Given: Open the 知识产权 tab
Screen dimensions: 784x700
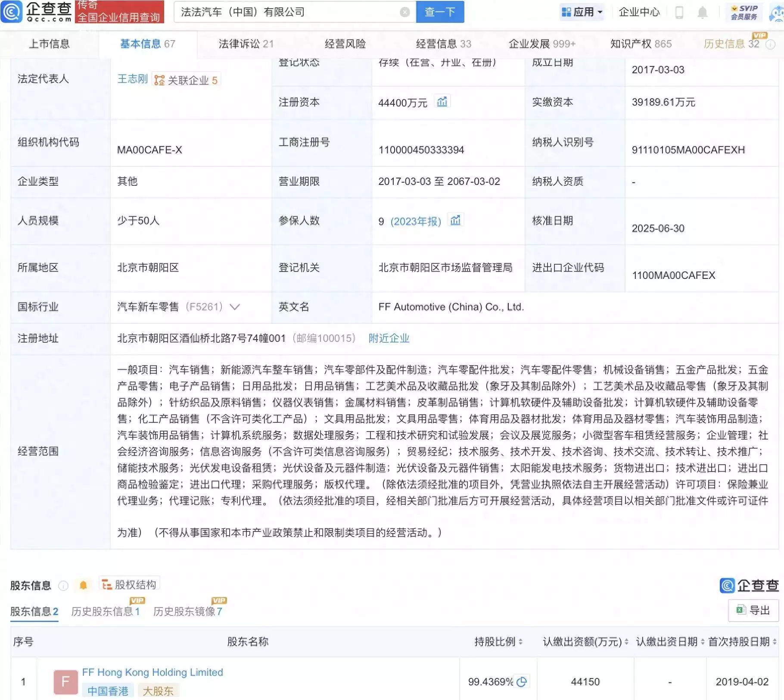Looking at the screenshot, I should [640, 44].
